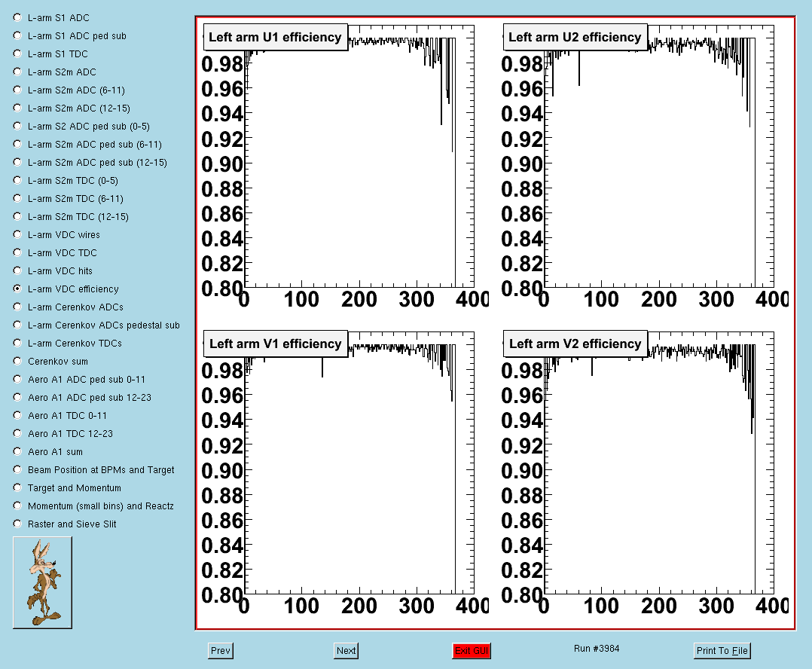
Task: Pick L-arm S2m TDC (0-5)
Action: [x=17, y=181]
